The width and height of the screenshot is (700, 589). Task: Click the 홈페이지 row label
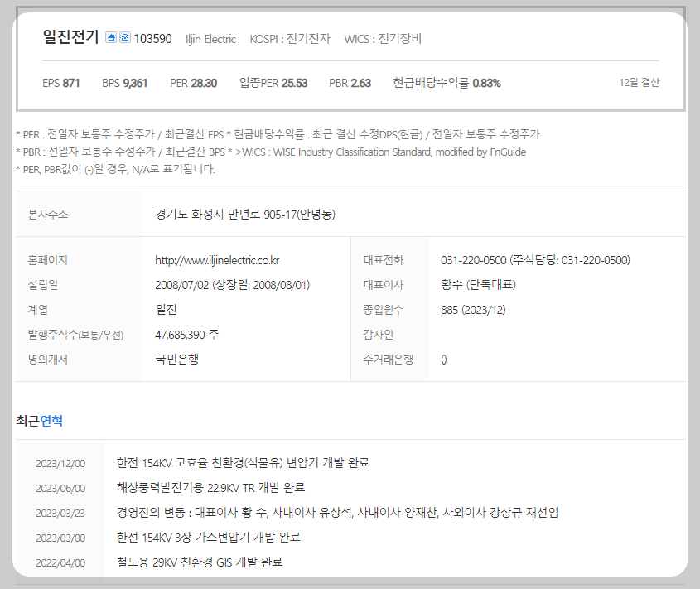pos(48,260)
